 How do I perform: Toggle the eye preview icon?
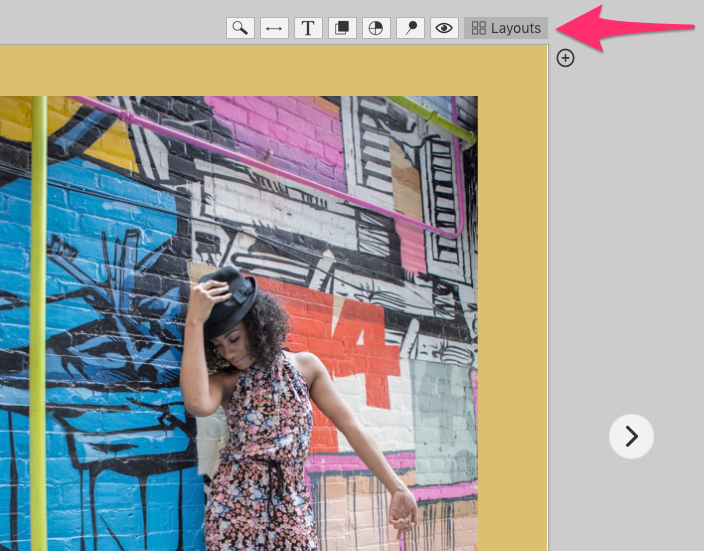click(444, 28)
